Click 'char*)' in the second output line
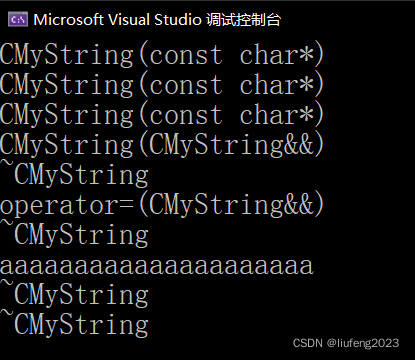415x360 pixels. click(282, 85)
